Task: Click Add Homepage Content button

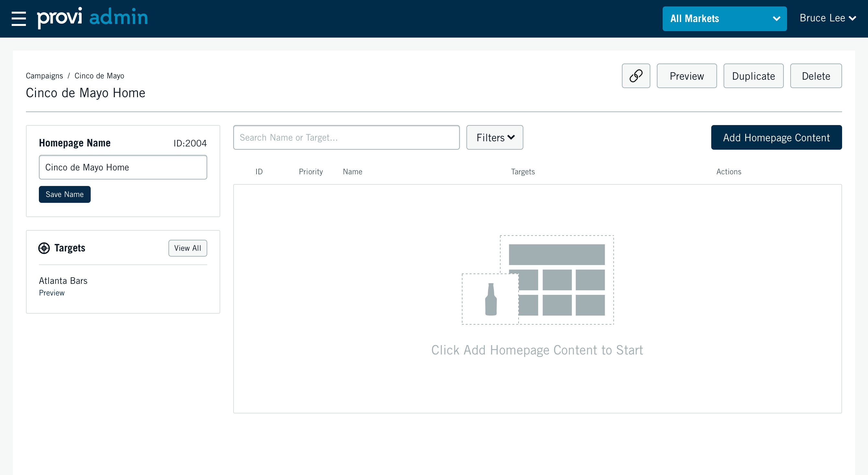Action: [x=776, y=138]
